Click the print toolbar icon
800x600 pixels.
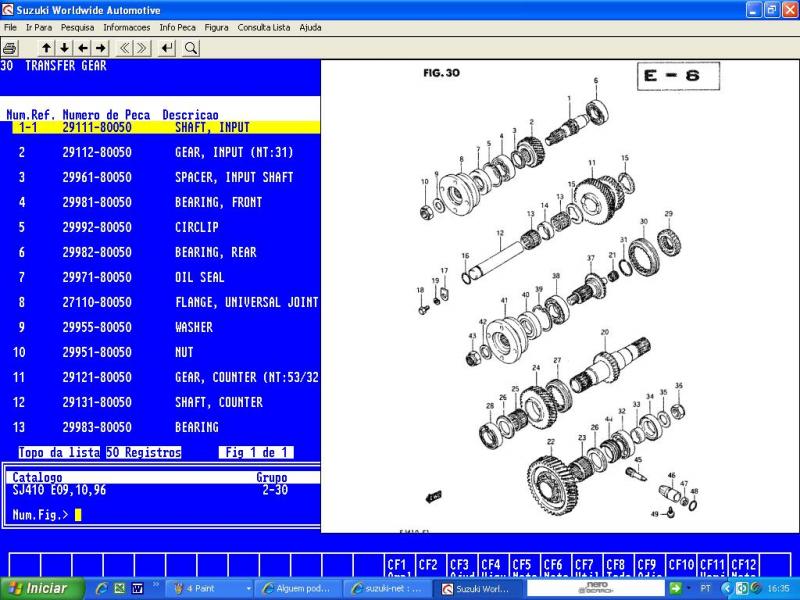(x=10, y=48)
